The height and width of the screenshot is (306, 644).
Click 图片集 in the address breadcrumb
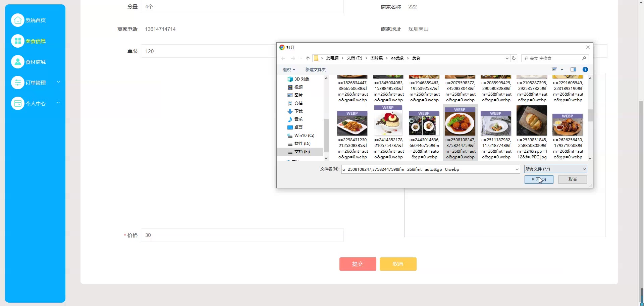[x=377, y=58]
